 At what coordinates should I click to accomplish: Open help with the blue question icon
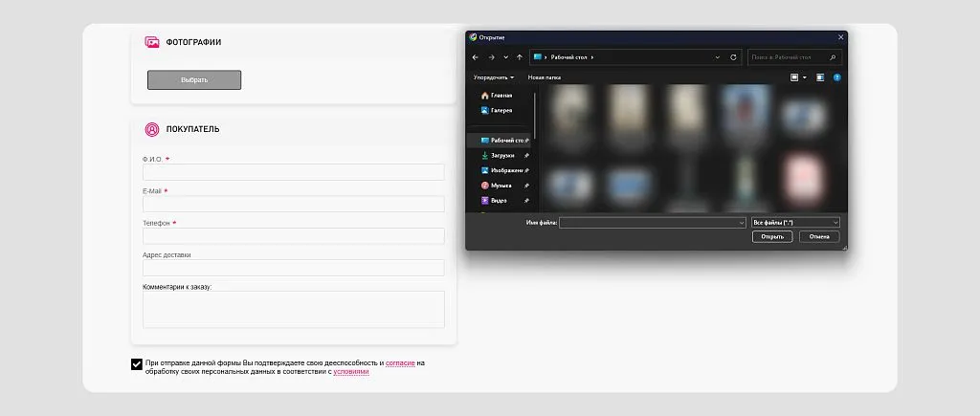click(837, 77)
